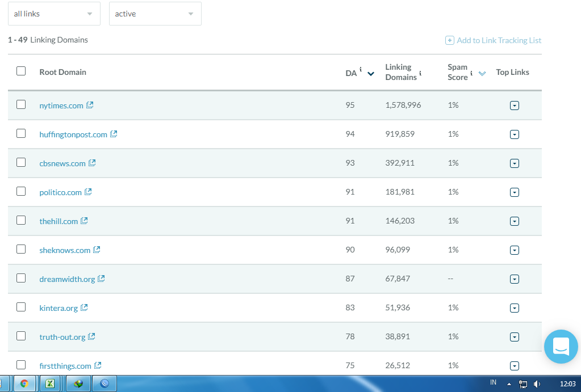The image size is (581, 392).
Task: Check the truth-out.org checkbox
Action: (x=21, y=336)
